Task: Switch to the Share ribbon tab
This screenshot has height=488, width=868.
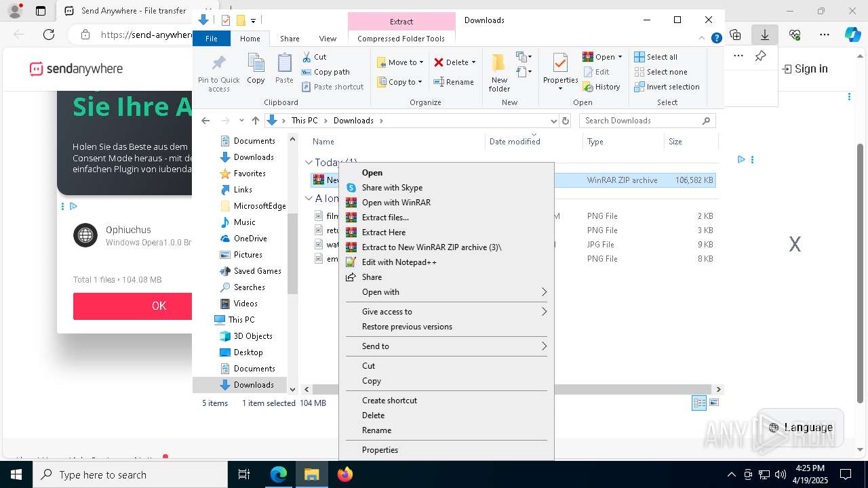Action: 290,39
